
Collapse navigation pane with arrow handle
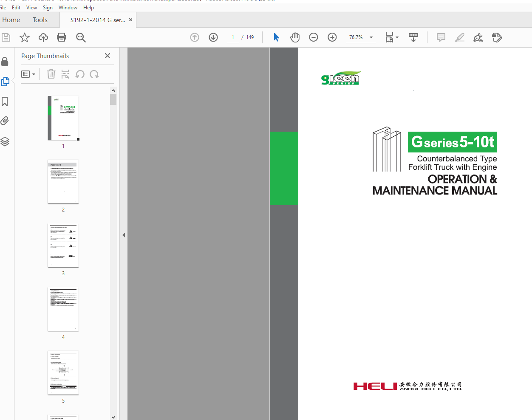124,235
